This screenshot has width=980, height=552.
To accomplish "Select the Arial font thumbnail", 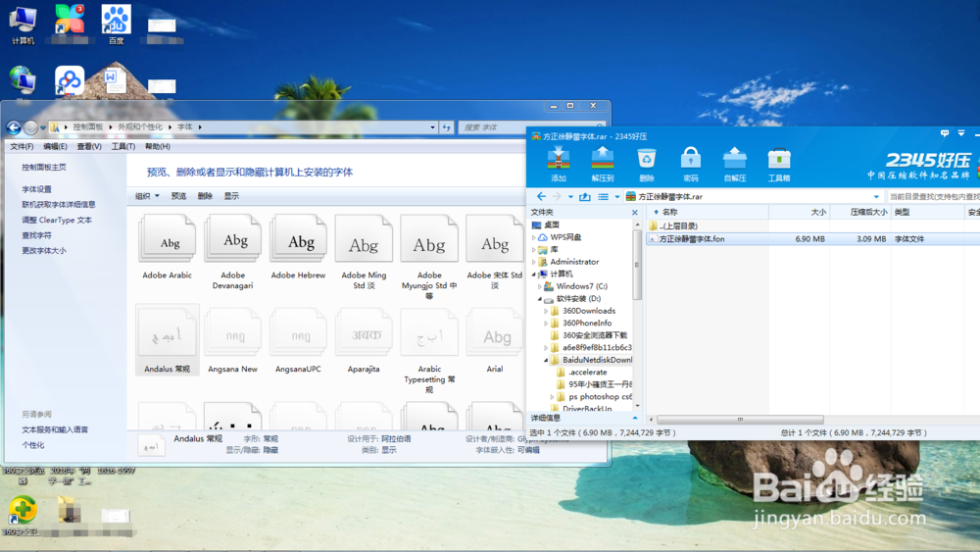I will pyautogui.click(x=495, y=334).
